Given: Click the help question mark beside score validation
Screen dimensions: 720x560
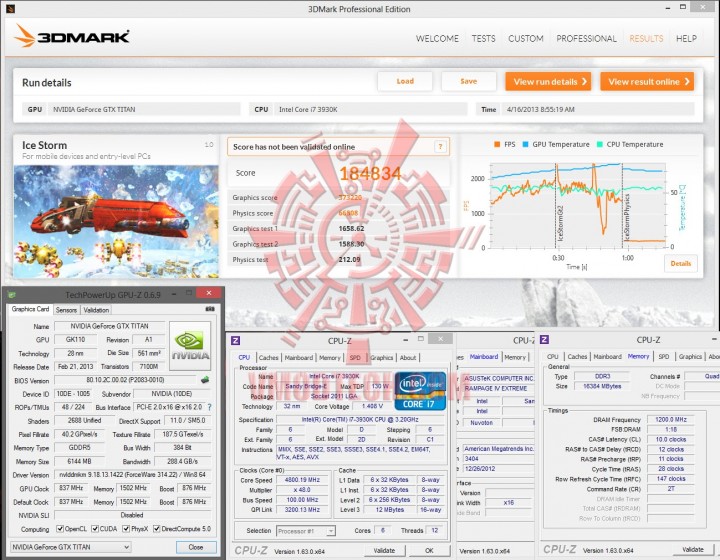Looking at the screenshot, I should coord(440,147).
